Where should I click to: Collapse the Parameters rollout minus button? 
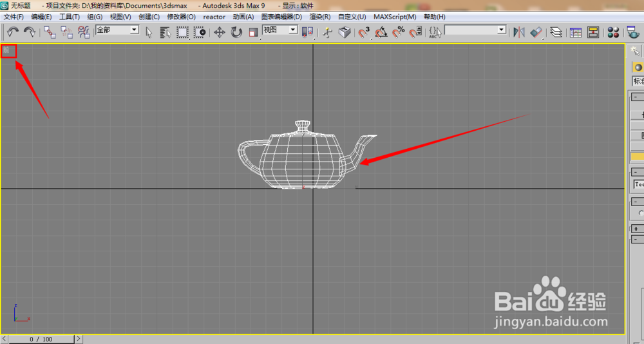click(x=637, y=239)
